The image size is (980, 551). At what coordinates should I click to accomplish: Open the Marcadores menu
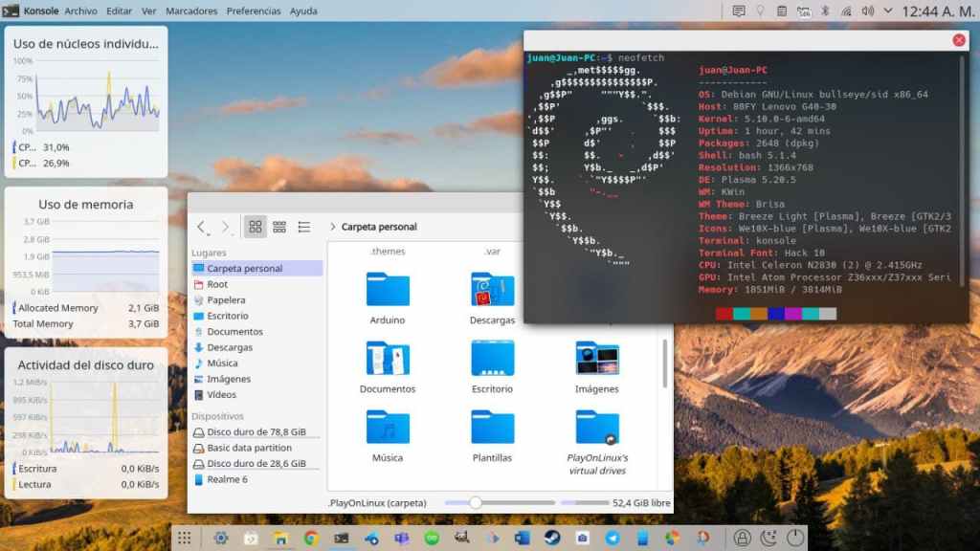tap(191, 11)
